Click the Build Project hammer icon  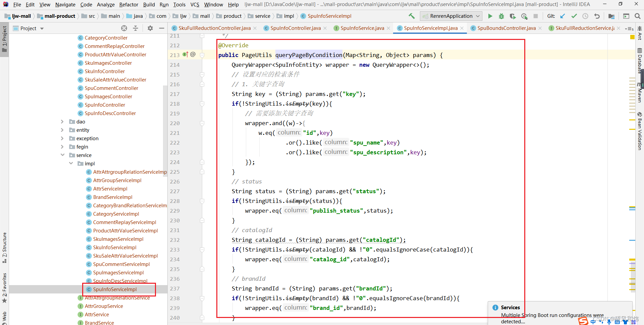pyautogui.click(x=412, y=16)
